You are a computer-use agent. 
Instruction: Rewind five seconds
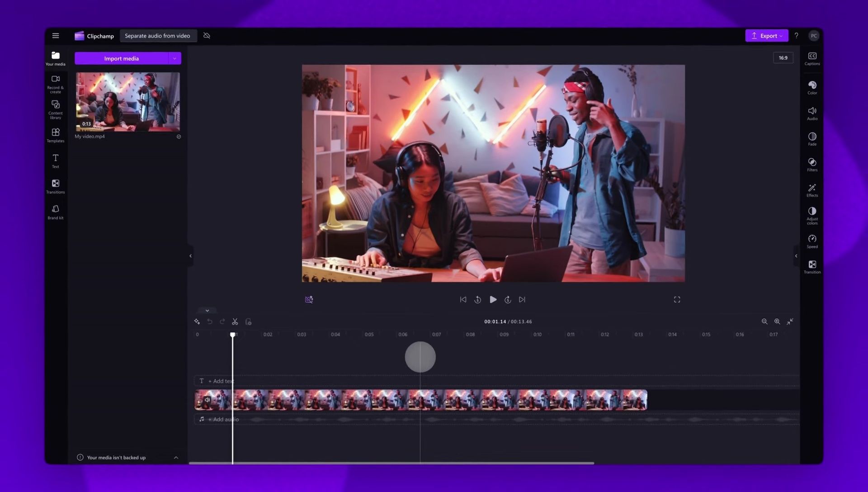pyautogui.click(x=477, y=299)
